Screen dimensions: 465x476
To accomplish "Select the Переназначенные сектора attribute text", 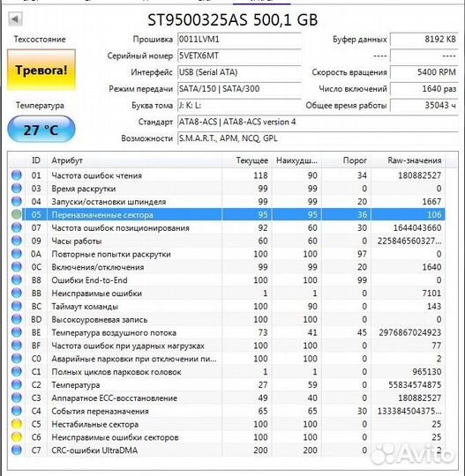I will (102, 215).
